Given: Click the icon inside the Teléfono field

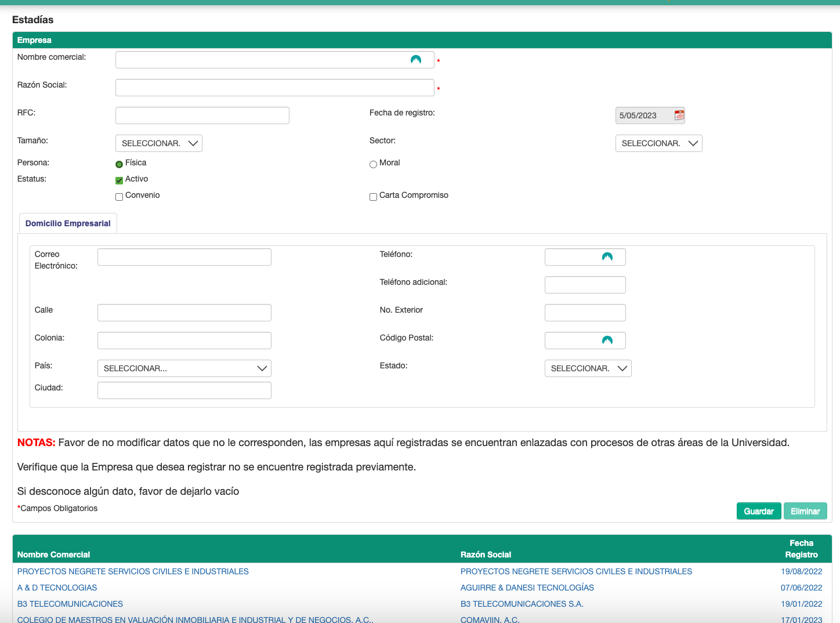Looking at the screenshot, I should click(607, 257).
